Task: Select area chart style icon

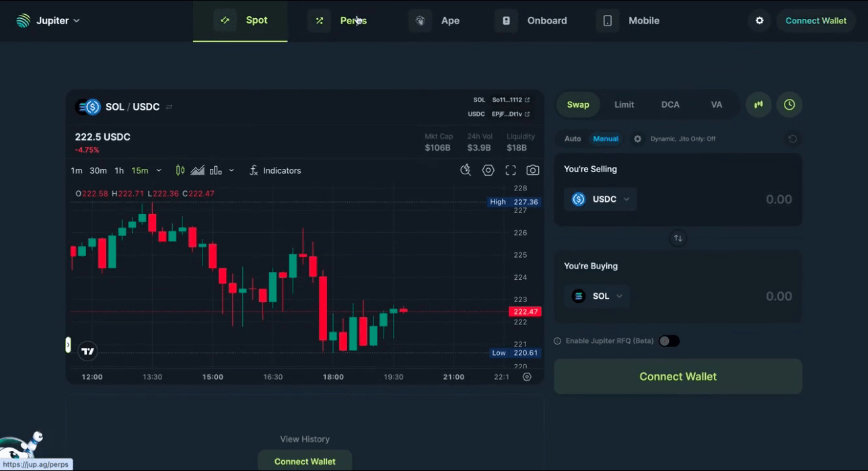Action: click(198, 171)
